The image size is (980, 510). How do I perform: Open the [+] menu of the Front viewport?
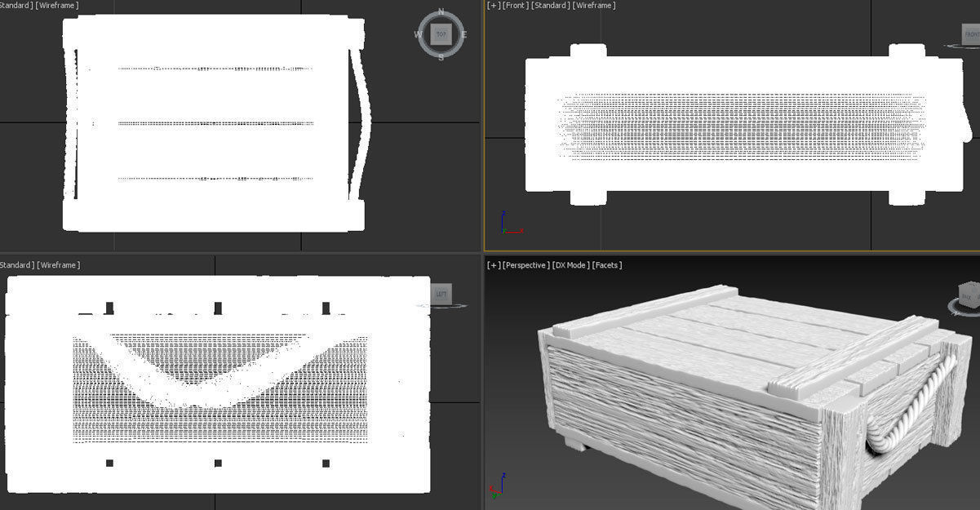point(494,6)
